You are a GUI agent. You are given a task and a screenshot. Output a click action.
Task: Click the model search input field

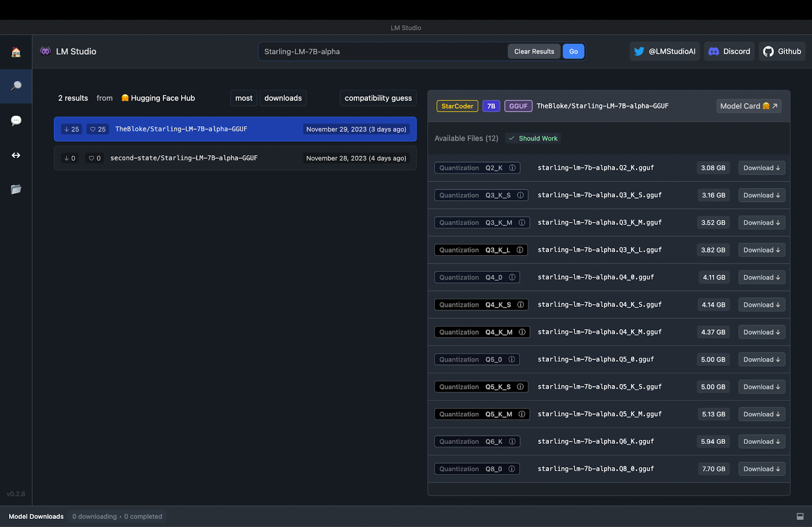click(383, 51)
